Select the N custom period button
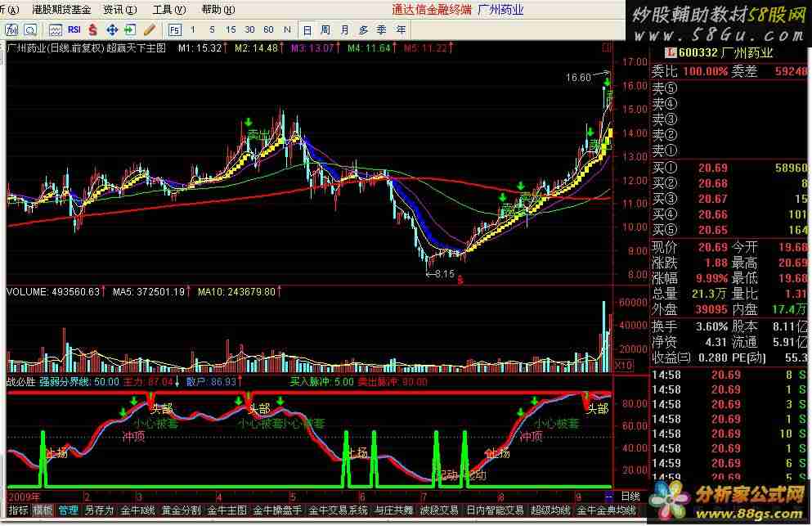Image resolution: width=812 pixels, height=526 pixels. coord(287,29)
